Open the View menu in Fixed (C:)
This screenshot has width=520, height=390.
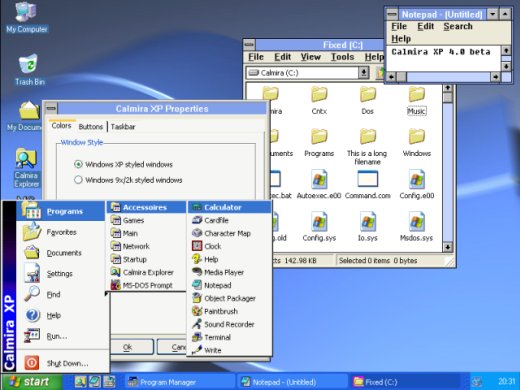click(x=311, y=57)
